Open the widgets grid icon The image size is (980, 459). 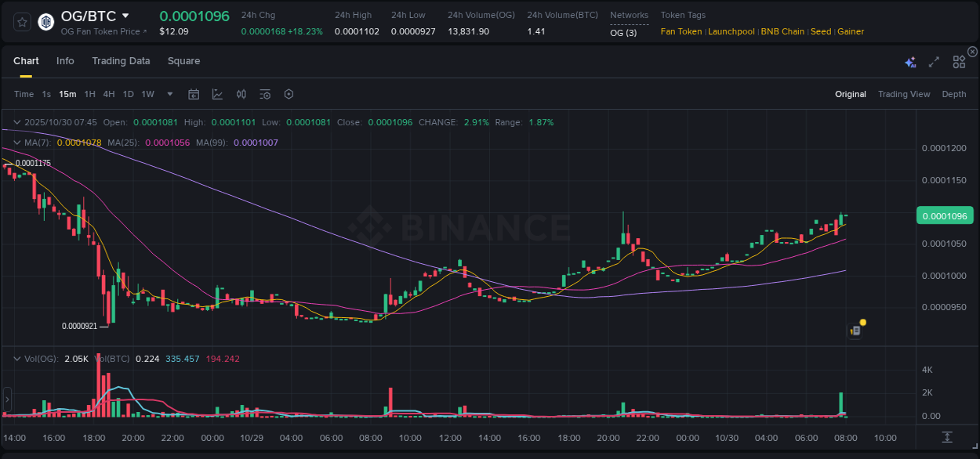959,61
